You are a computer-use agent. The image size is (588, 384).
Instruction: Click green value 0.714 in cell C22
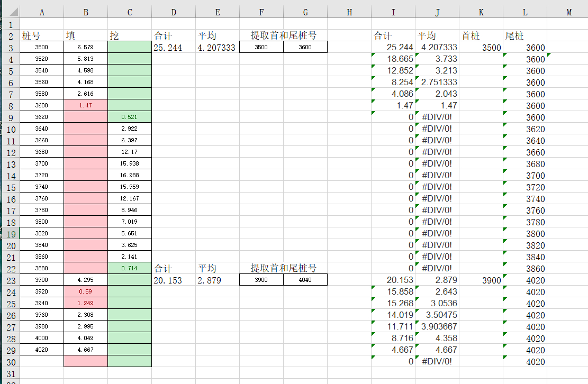(x=129, y=268)
